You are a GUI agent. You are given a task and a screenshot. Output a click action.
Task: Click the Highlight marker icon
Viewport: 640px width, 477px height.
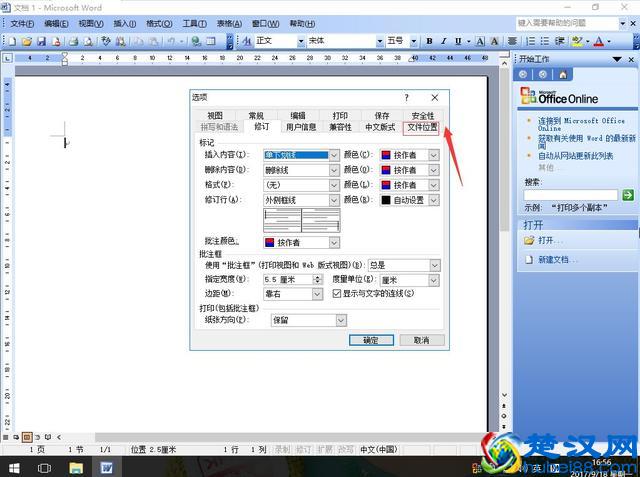[x=577, y=41]
